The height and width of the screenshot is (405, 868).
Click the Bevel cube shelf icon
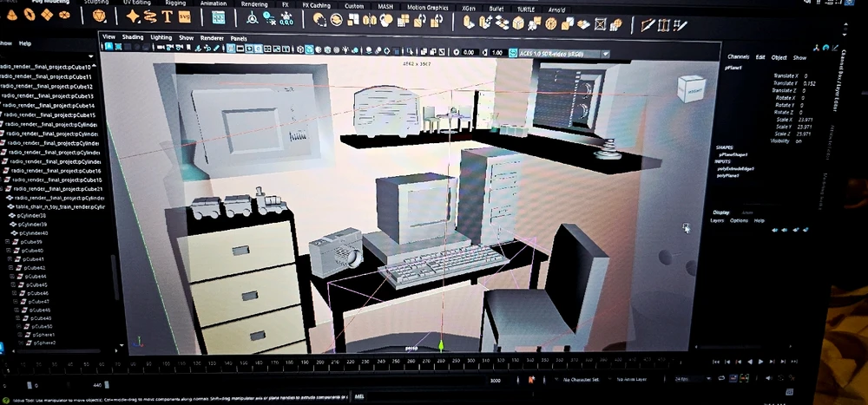pyautogui.click(x=518, y=23)
